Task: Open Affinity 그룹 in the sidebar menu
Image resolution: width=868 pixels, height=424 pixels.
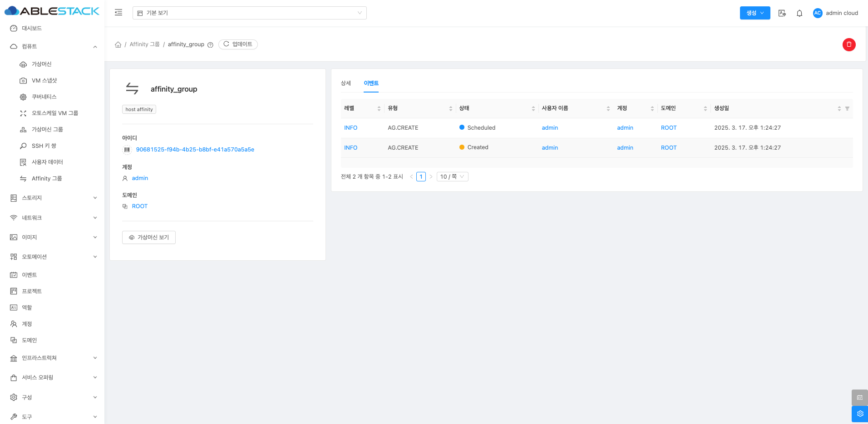Action: pyautogui.click(x=47, y=179)
